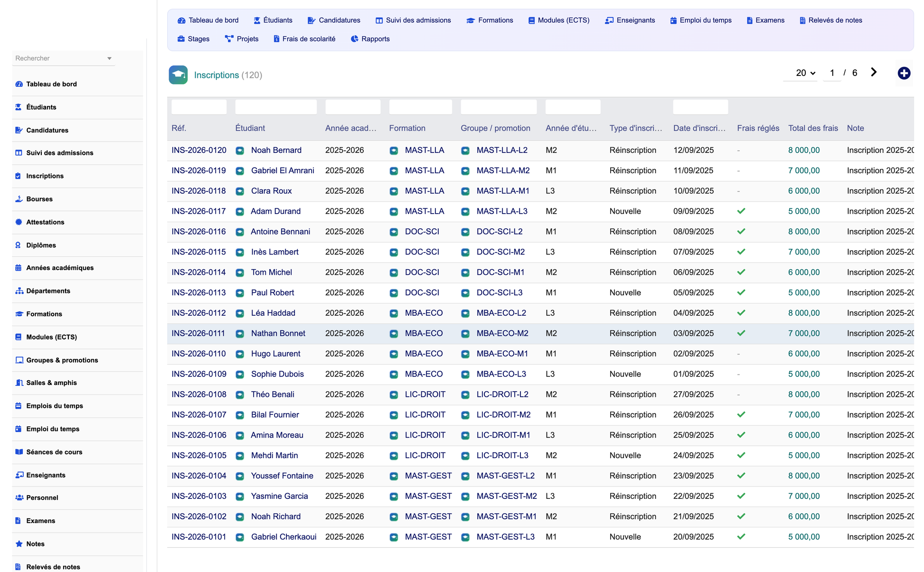This screenshot has height=572, width=924.
Task: Toggle frais réglés dash for Théo Benali
Action: pyautogui.click(x=738, y=394)
